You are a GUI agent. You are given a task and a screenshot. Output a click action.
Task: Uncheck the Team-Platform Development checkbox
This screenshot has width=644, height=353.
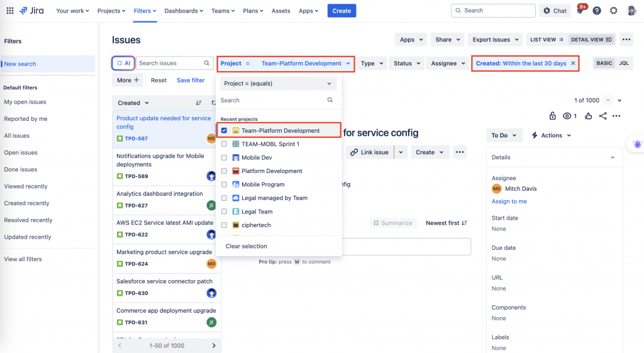pos(224,130)
